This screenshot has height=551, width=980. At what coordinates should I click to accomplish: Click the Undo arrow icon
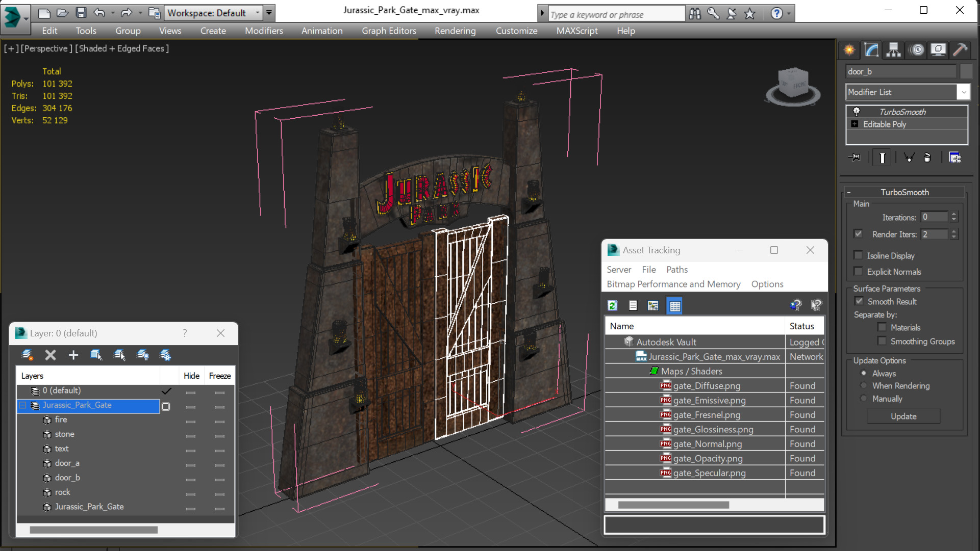click(99, 13)
